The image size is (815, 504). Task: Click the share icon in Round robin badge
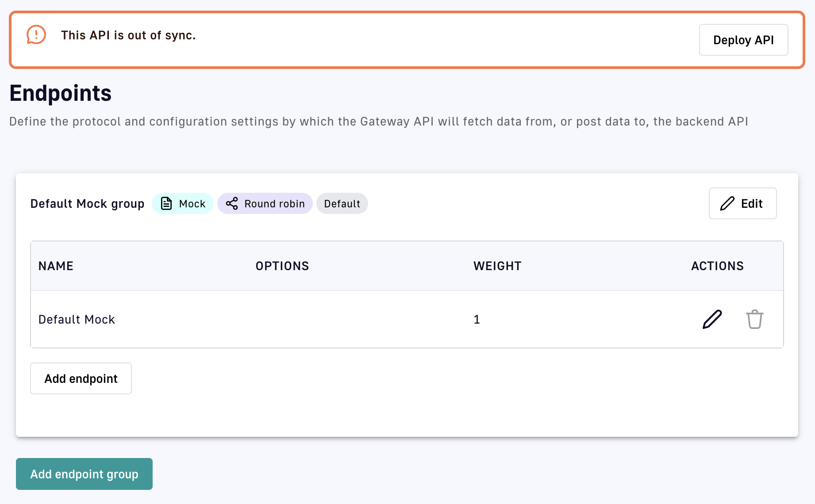232,203
